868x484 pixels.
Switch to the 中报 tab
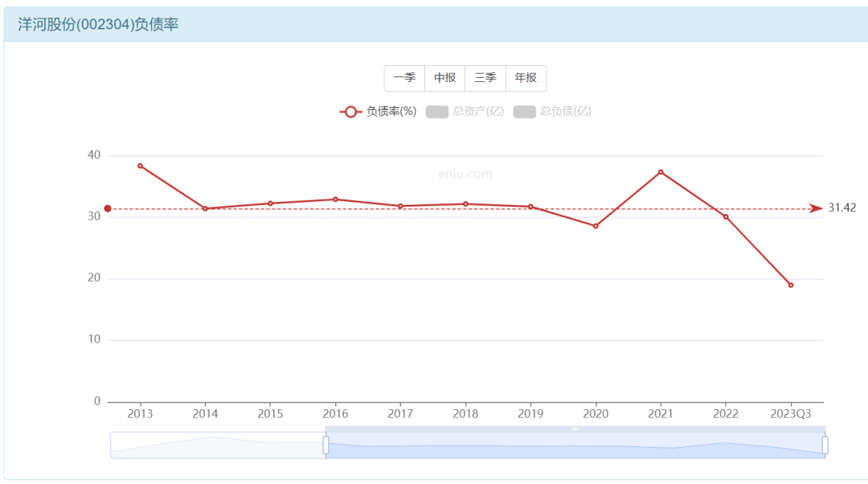click(445, 78)
